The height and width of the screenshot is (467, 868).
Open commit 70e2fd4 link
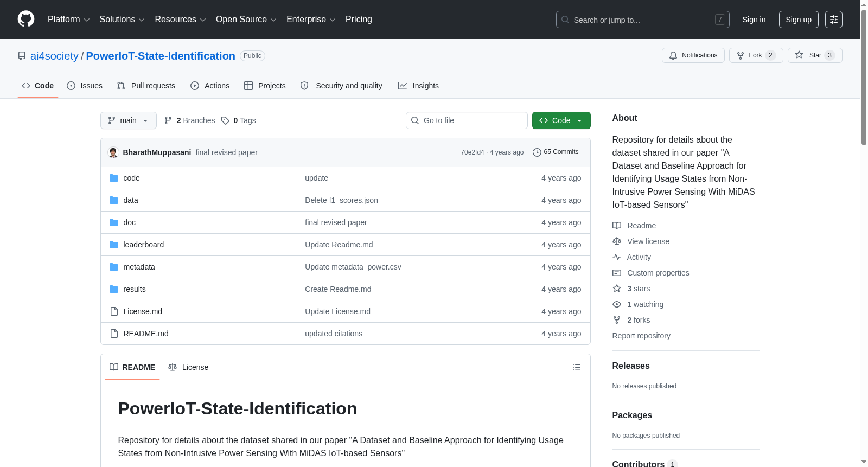tap(473, 152)
